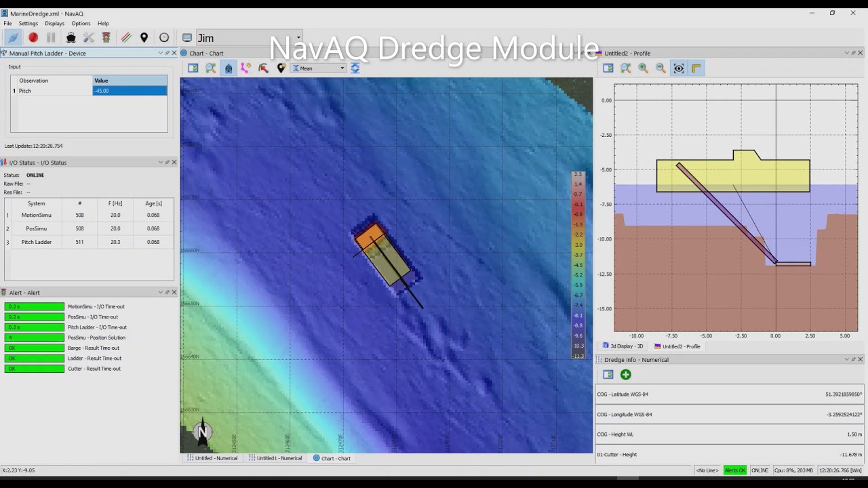Click the ship vessel icon in toolbar
The height and width of the screenshot is (488, 868).
(x=71, y=38)
